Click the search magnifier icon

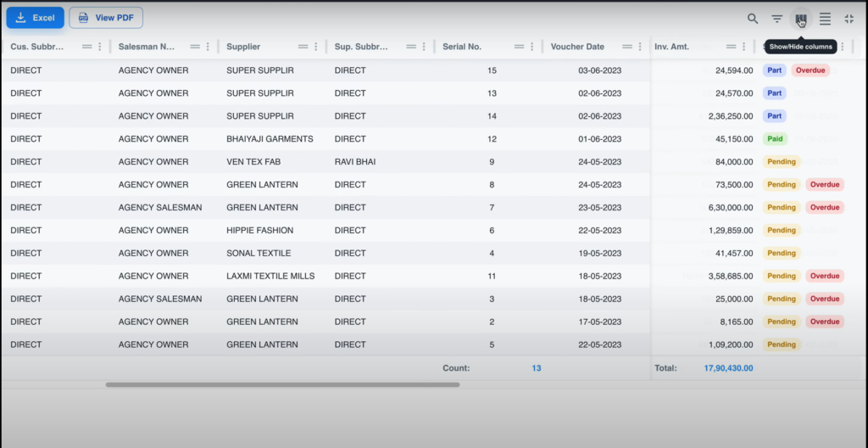pos(752,19)
